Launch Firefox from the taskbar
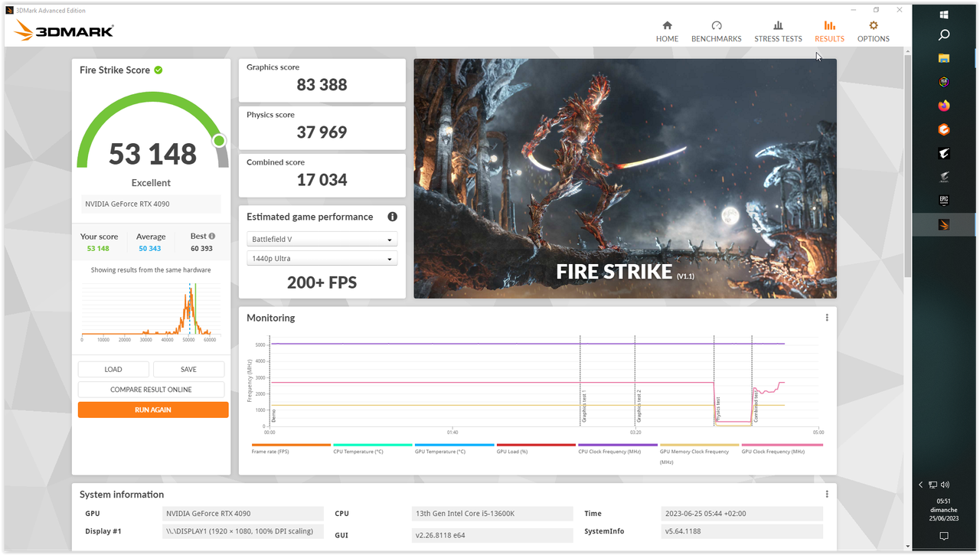Screen dimensions: 980x555 coord(944,106)
